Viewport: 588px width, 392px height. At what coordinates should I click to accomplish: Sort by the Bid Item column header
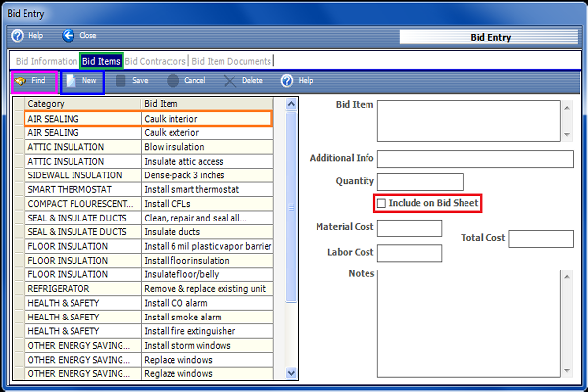tap(208, 104)
